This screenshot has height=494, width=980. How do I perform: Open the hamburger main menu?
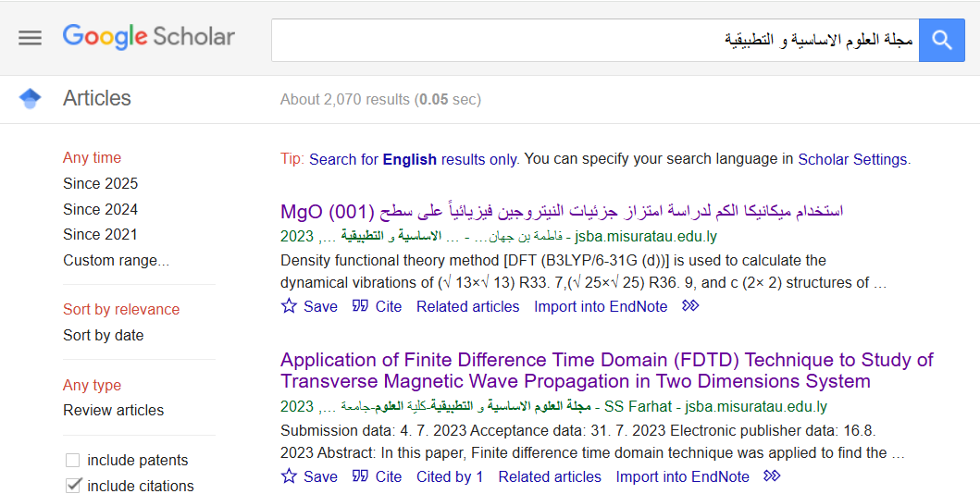pyautogui.click(x=31, y=38)
